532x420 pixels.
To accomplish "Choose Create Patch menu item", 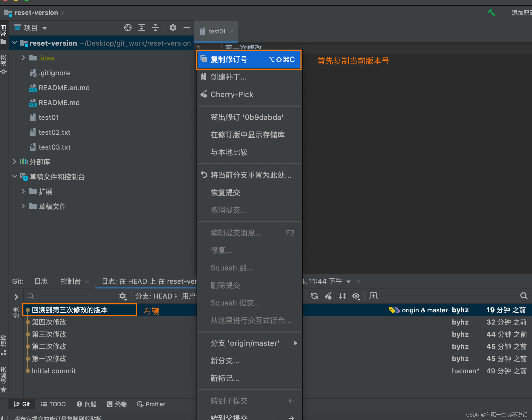I will click(249, 77).
